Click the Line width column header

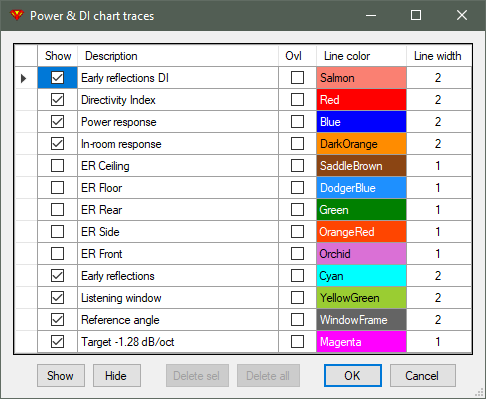(x=439, y=56)
